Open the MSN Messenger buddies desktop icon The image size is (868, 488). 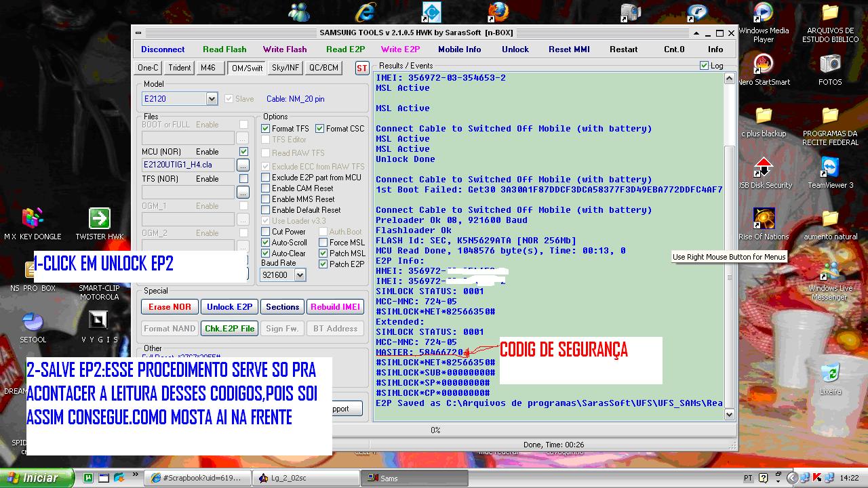[299, 12]
